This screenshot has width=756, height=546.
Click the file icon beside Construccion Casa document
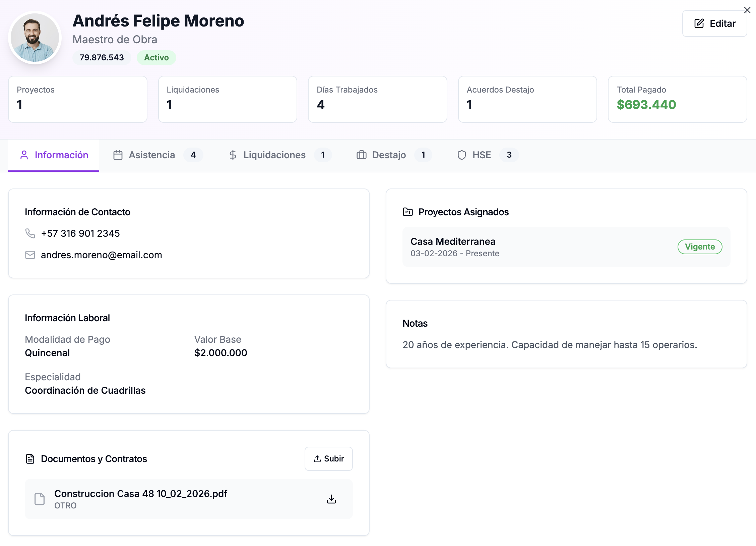(x=40, y=499)
